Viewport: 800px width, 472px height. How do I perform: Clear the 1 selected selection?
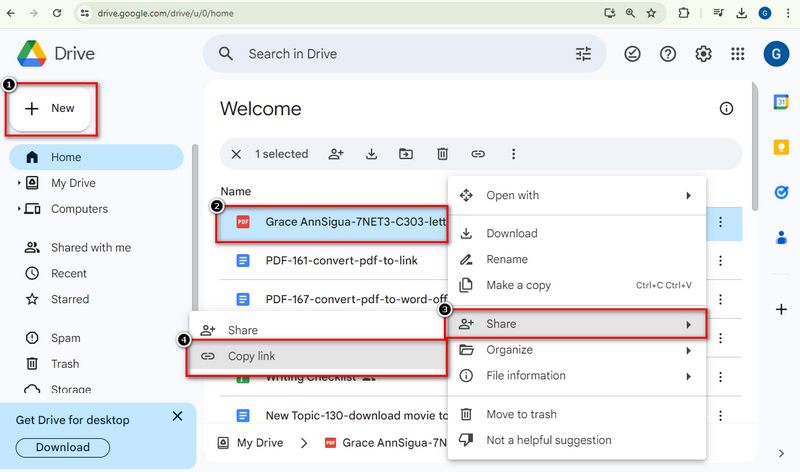pos(236,154)
